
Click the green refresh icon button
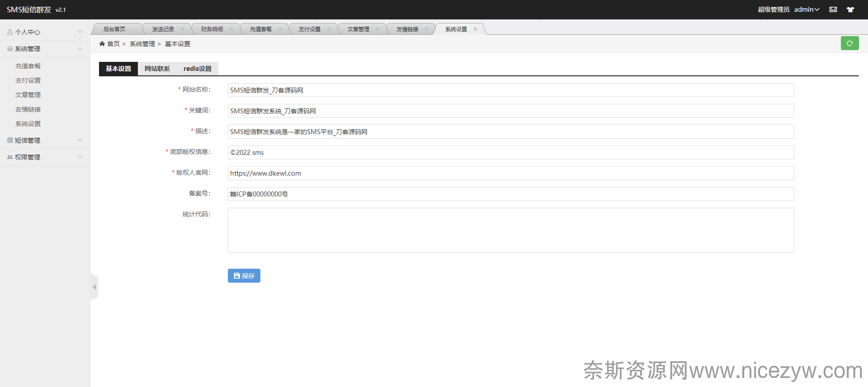[x=849, y=43]
